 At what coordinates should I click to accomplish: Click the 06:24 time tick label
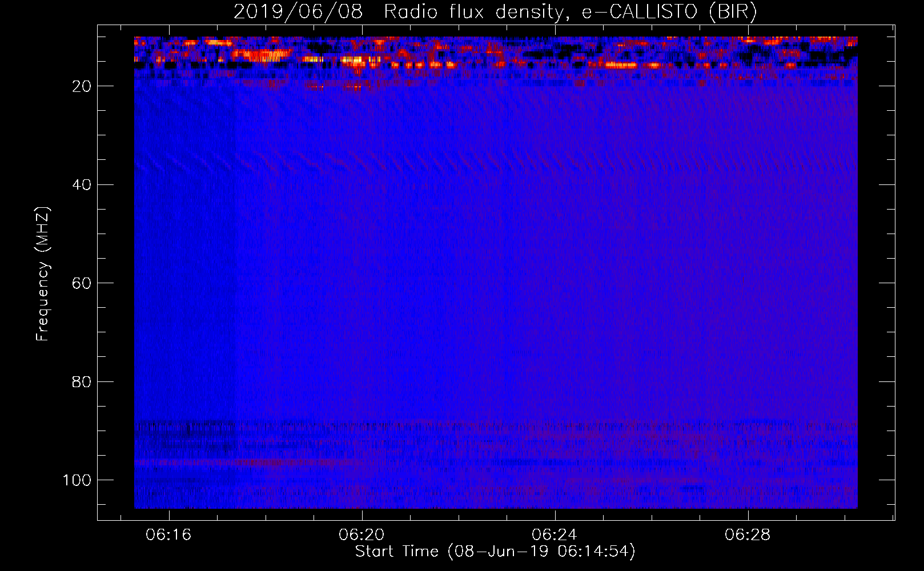(555, 535)
